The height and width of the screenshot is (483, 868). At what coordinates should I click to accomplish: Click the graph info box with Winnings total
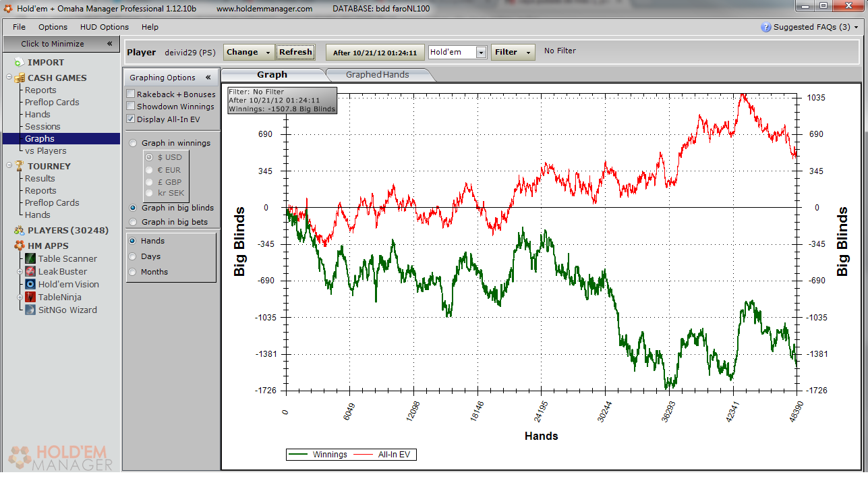282,100
